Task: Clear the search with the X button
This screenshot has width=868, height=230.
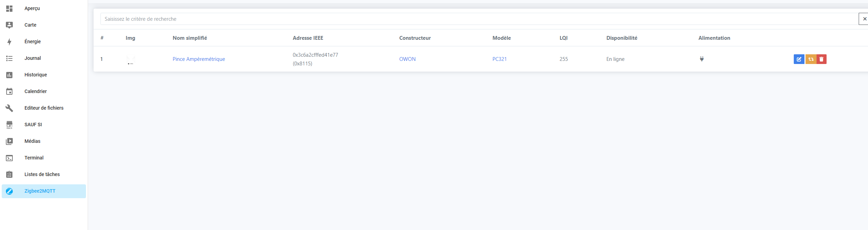Action: tap(864, 19)
